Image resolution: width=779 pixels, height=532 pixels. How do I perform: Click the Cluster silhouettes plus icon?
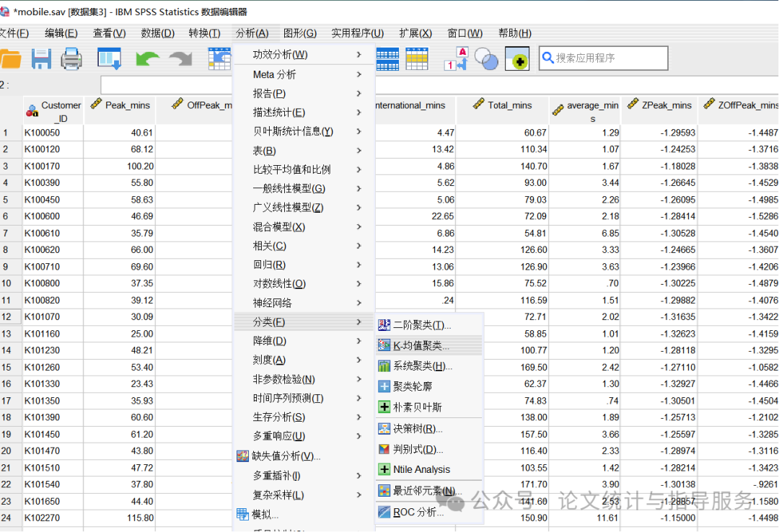click(x=384, y=386)
